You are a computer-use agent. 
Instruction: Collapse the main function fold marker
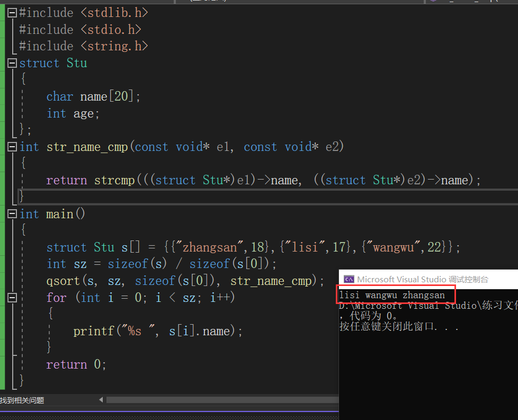12,214
